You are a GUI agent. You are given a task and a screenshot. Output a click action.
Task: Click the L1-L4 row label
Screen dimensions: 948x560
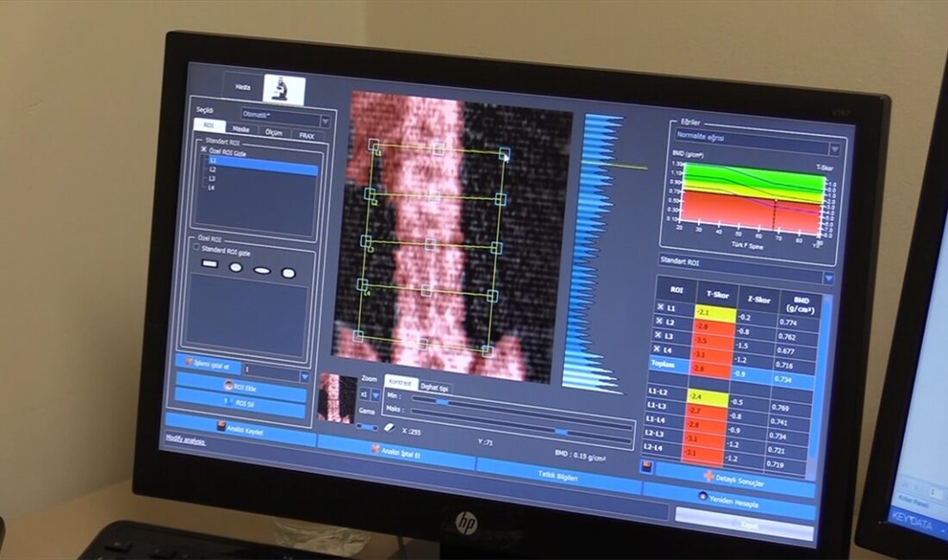[655, 420]
